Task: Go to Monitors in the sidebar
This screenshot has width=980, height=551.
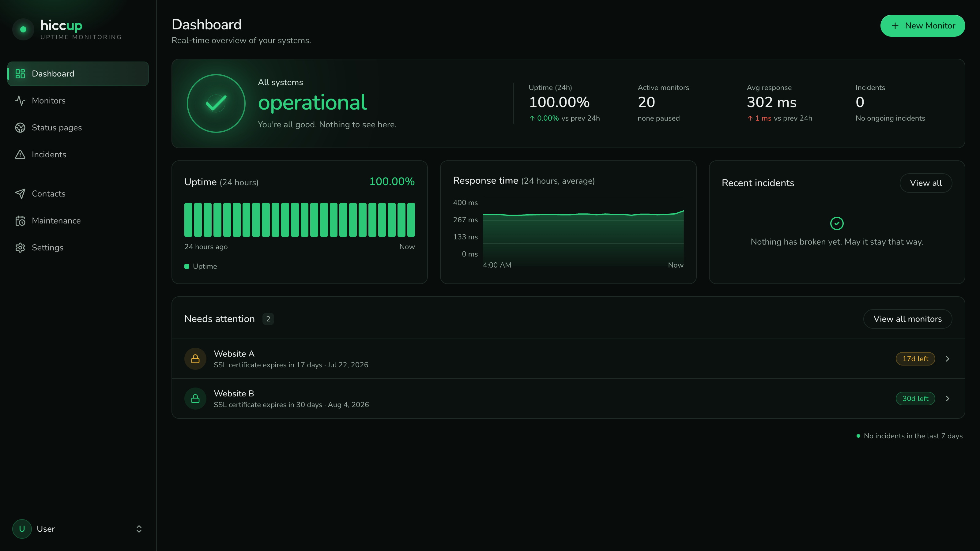Action: [x=78, y=101]
